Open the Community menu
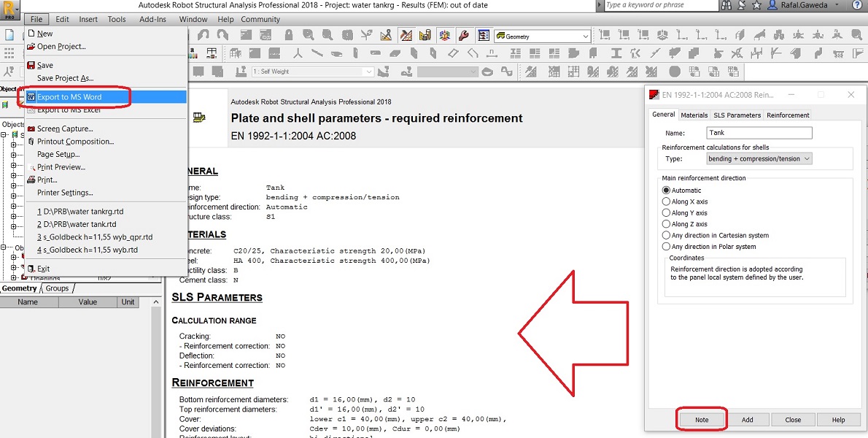This screenshot has height=438, width=868. tap(260, 19)
